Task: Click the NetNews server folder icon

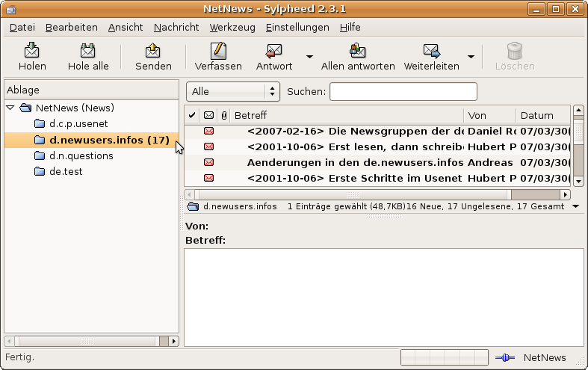Action: (x=25, y=108)
